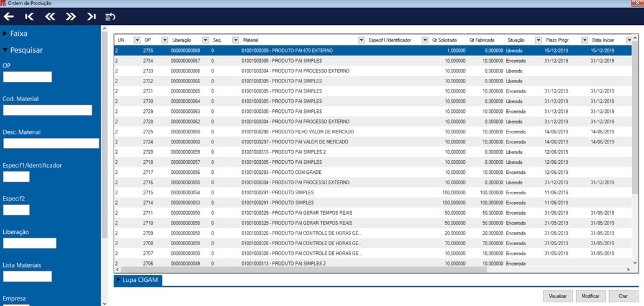Select row with OP 2710
Image resolution: width=644 pixels, height=306 pixels.
click(373, 223)
